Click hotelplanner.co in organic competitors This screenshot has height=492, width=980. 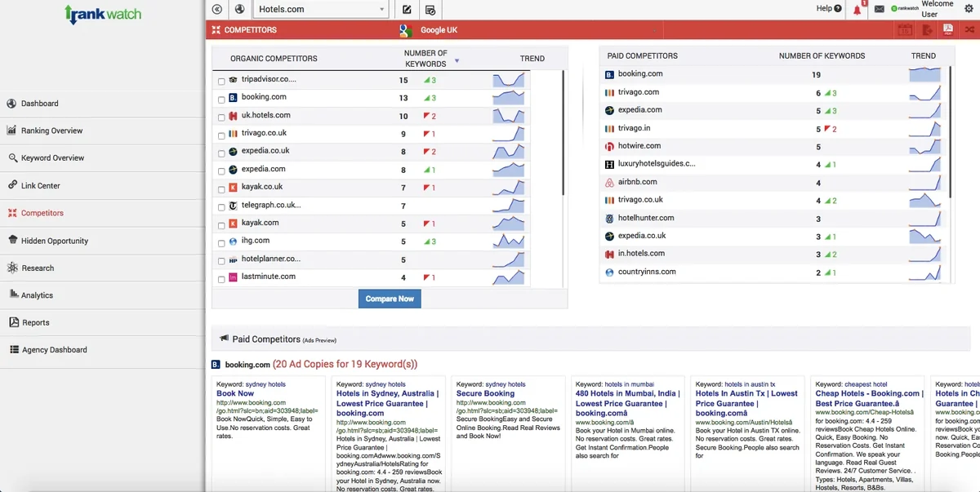pyautogui.click(x=271, y=259)
